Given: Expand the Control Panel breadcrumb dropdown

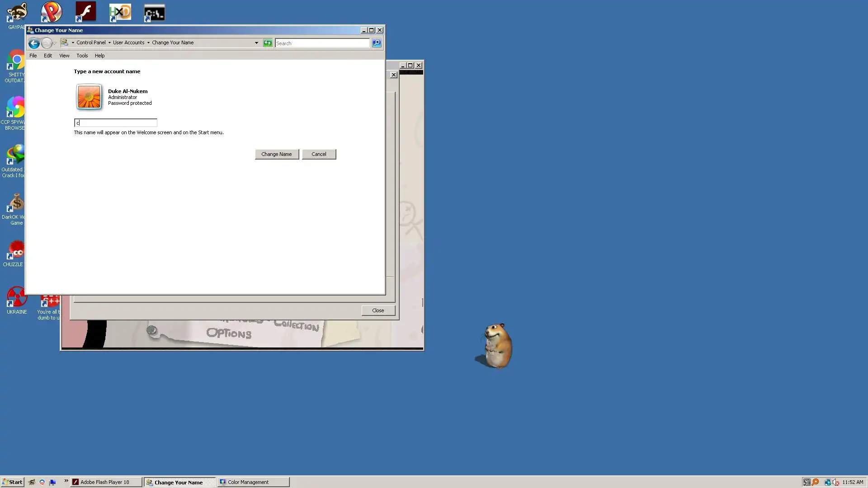Looking at the screenshot, I should pyautogui.click(x=109, y=42).
